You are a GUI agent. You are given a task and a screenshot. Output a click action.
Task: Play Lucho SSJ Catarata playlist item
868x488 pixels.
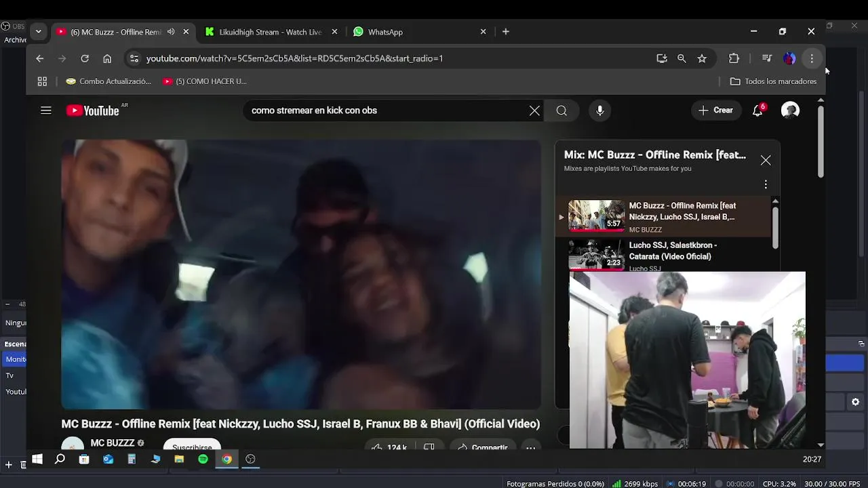point(663,255)
